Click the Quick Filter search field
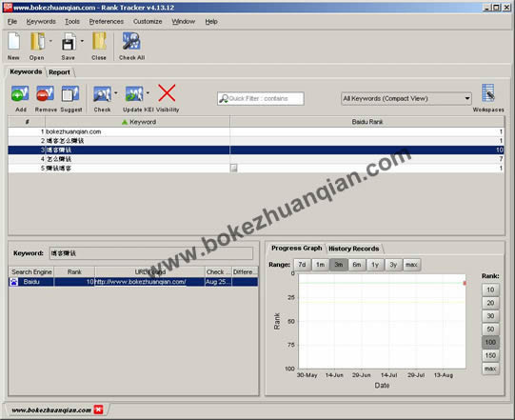The height and width of the screenshot is (420, 515). [261, 99]
